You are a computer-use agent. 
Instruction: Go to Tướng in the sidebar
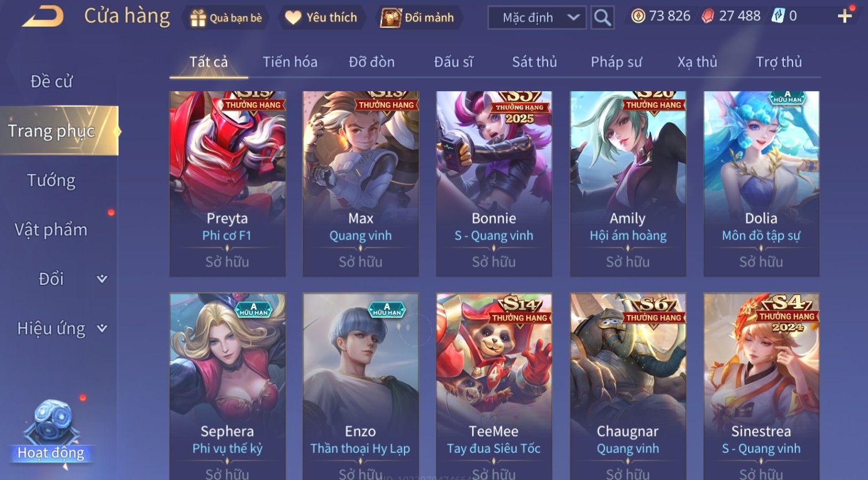[x=51, y=181]
